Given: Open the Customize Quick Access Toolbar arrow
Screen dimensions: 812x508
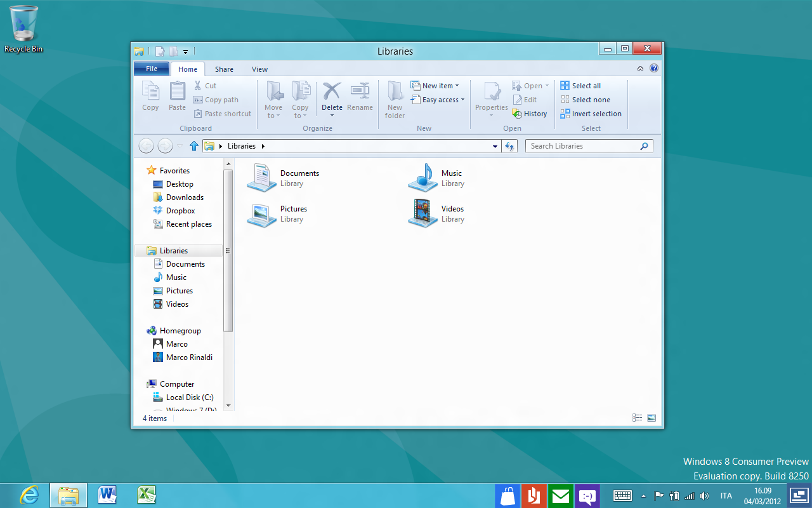Looking at the screenshot, I should point(185,51).
